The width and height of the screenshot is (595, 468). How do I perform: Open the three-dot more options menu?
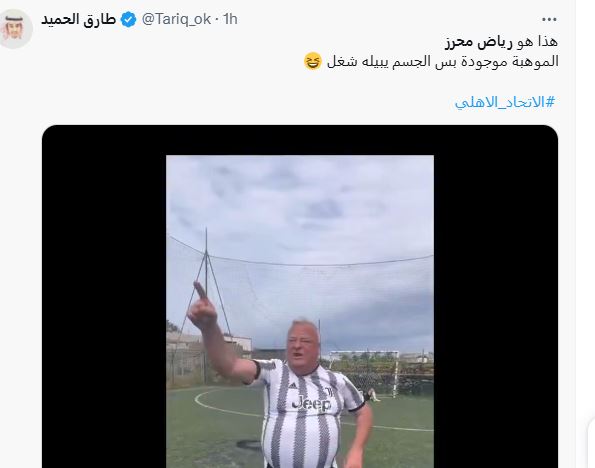549,19
